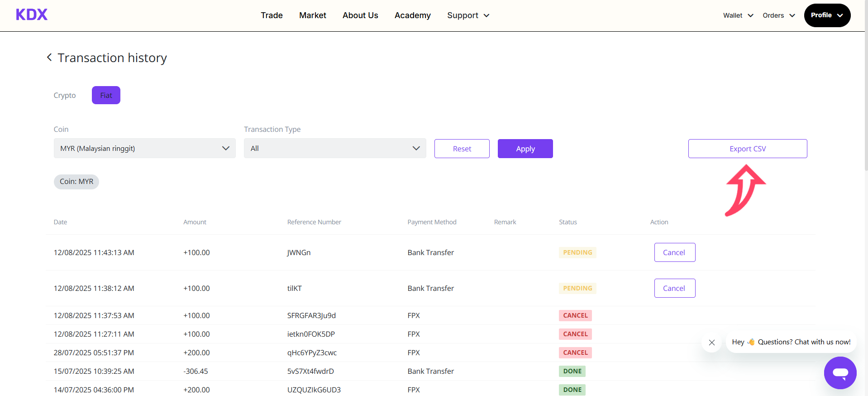Click reference number ietkn0FOK5DP
The image size is (868, 396).
311,334
